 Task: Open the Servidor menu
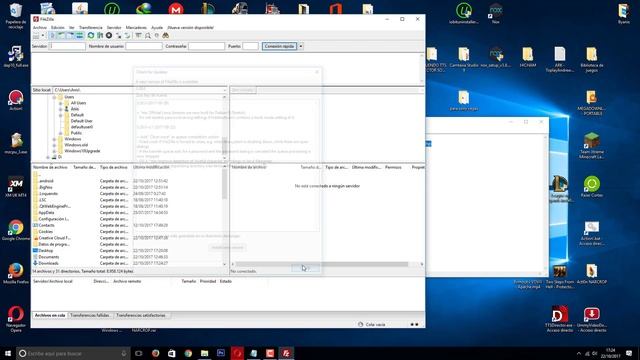114,27
